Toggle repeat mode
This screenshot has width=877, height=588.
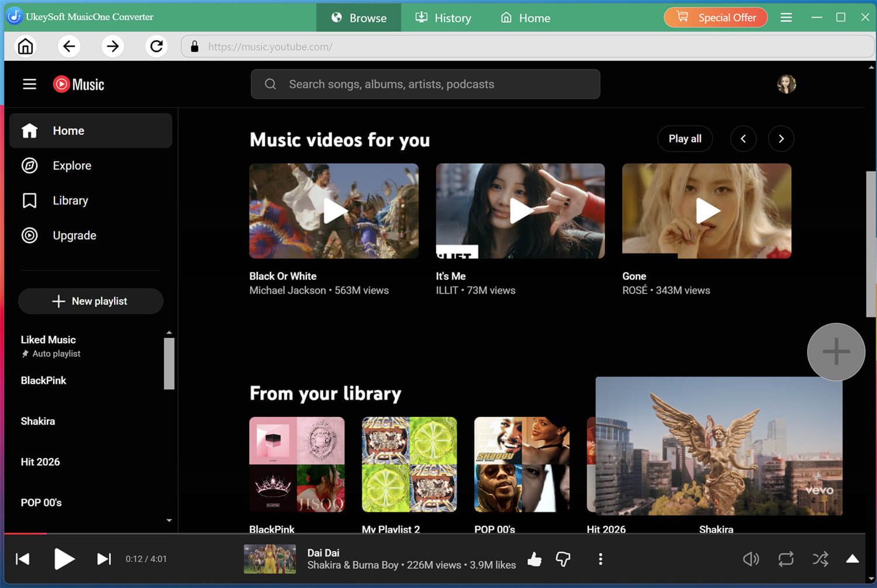[x=786, y=559]
